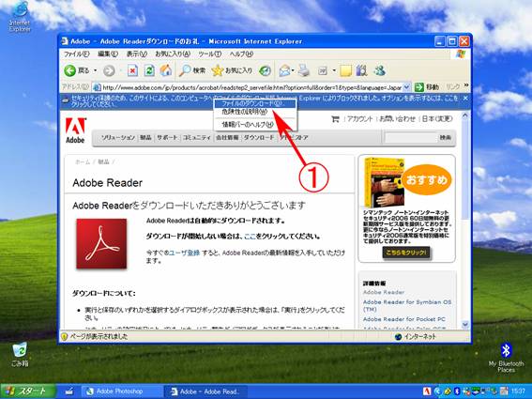Click the shopping cart icon on Adobe page

[335, 119]
